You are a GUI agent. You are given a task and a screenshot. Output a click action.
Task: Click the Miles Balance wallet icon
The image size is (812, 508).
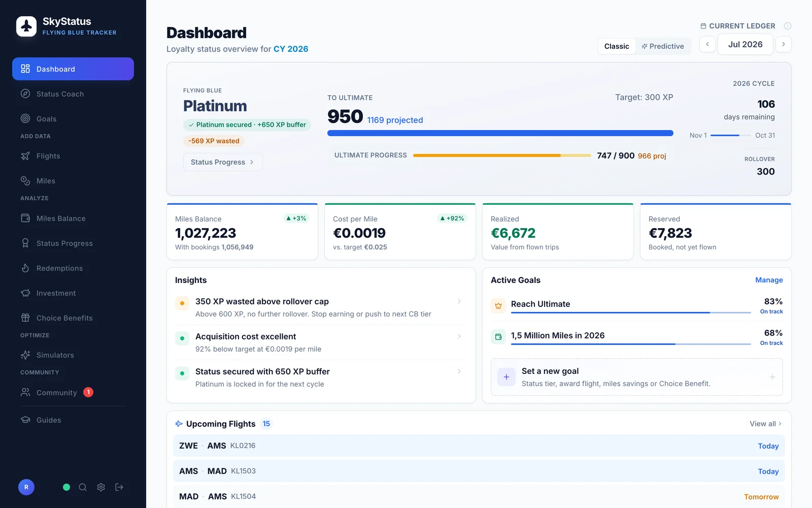(25, 218)
